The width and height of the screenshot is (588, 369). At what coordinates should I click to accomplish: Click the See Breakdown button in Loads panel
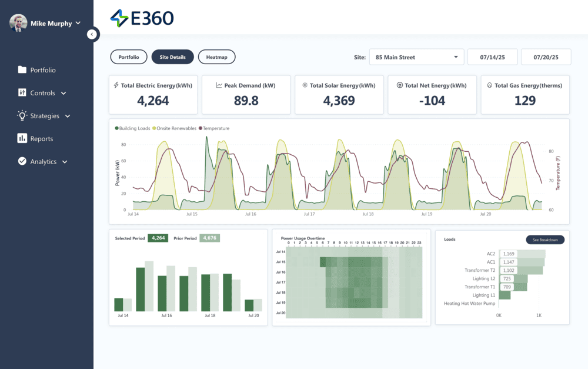[544, 240]
